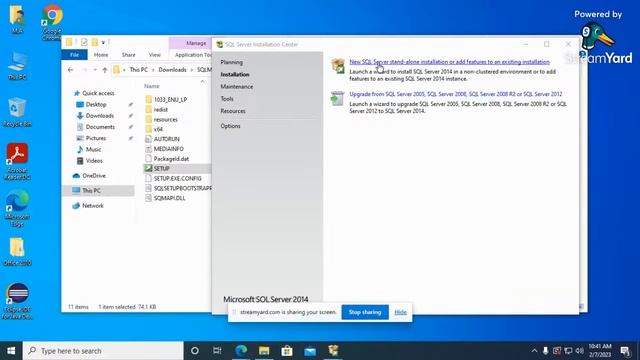Viewport: 640px width, 360px height.
Task: Open File Explorer from taskbar
Action: (264, 351)
